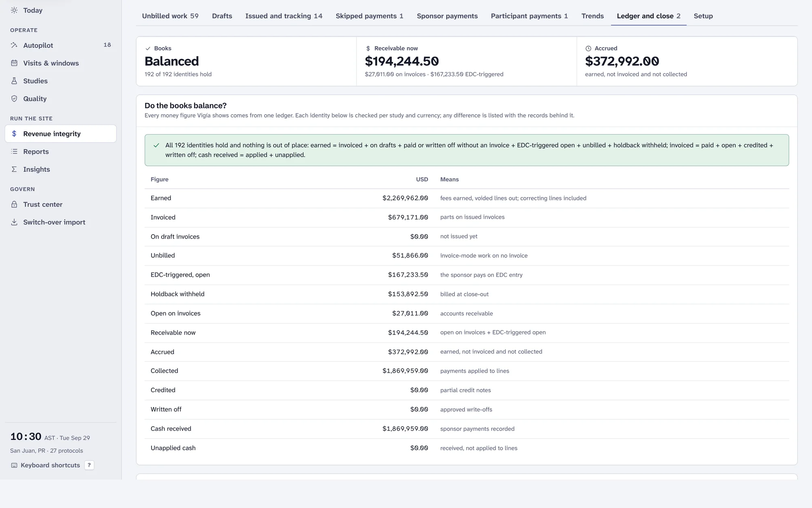Click the Trust center lock icon
Screen dimensions: 812x508
click(x=14, y=204)
